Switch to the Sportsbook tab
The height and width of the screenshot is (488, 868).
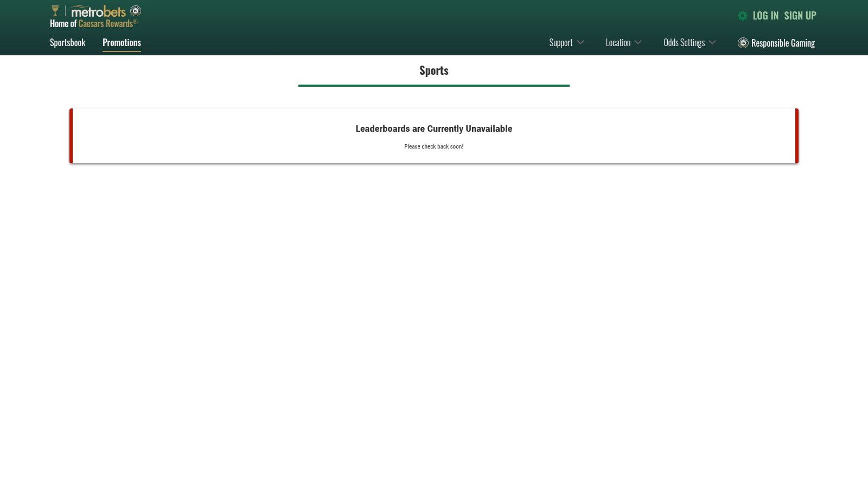pos(67,42)
